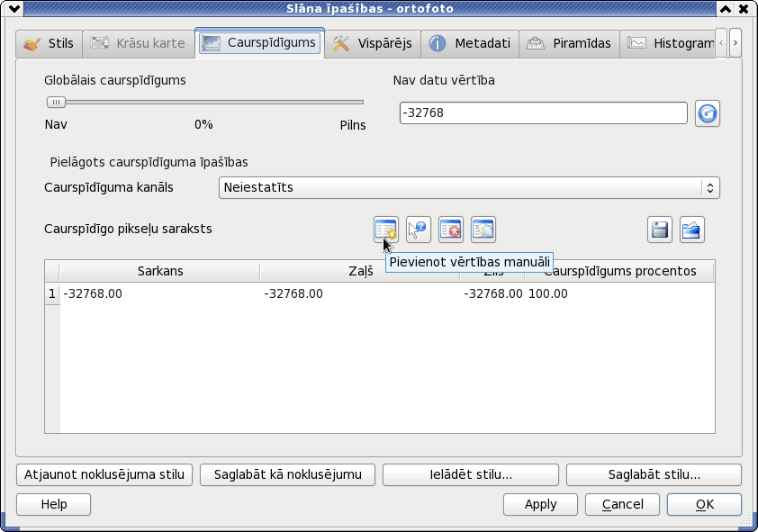The height and width of the screenshot is (532, 758).
Task: Cancel the layer properties dialog
Action: click(623, 504)
